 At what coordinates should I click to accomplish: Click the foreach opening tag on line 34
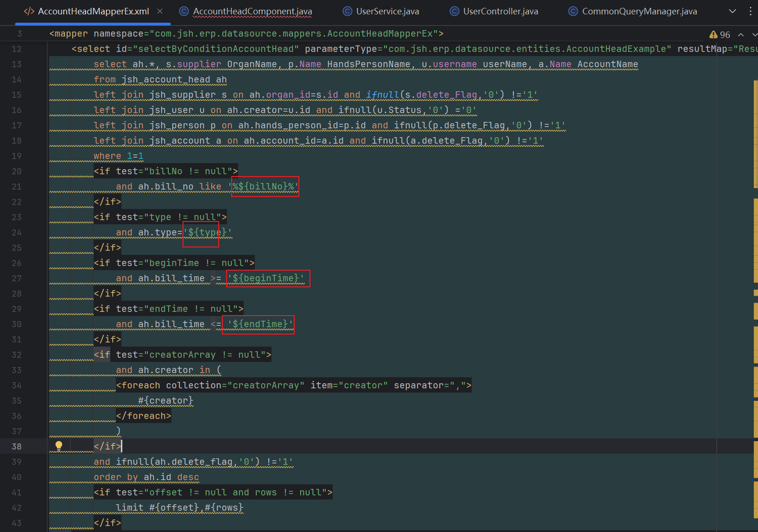click(294, 385)
